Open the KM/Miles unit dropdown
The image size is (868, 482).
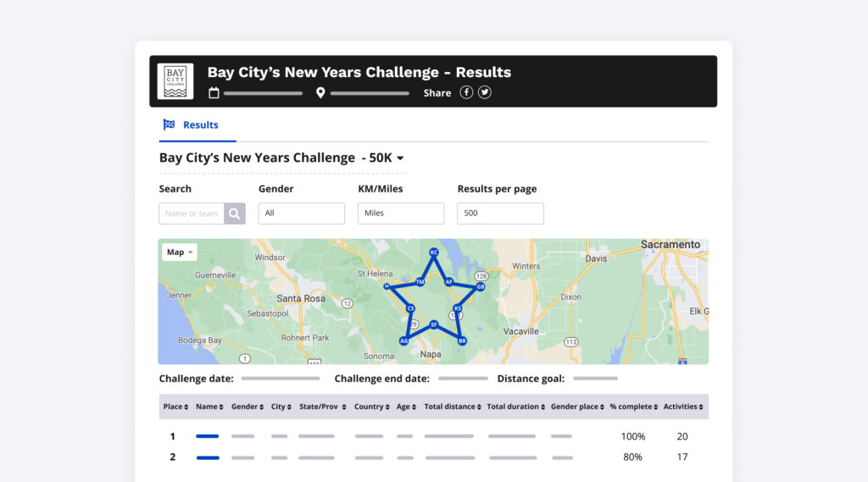[x=401, y=213]
